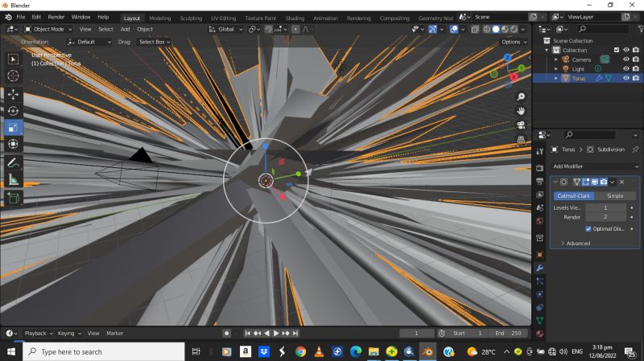Switch to the Sculpting workspace tab
Image resolution: width=644 pixels, height=361 pixels.
[x=191, y=18]
